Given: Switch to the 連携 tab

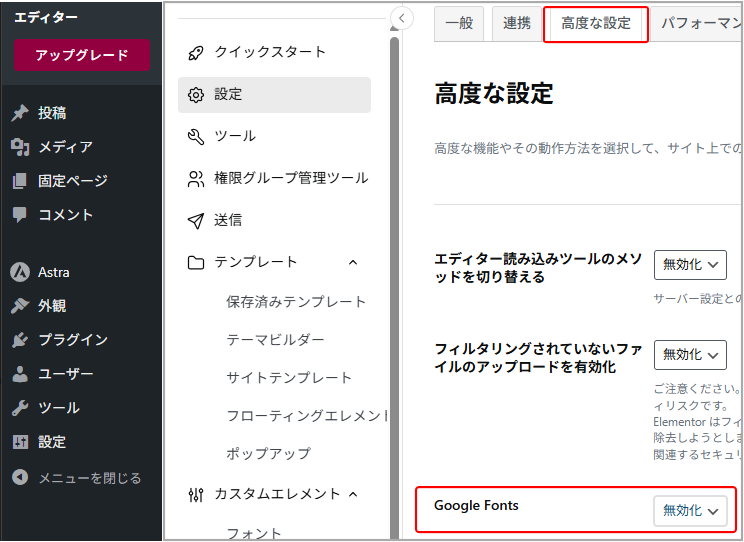Looking at the screenshot, I should coord(517,24).
